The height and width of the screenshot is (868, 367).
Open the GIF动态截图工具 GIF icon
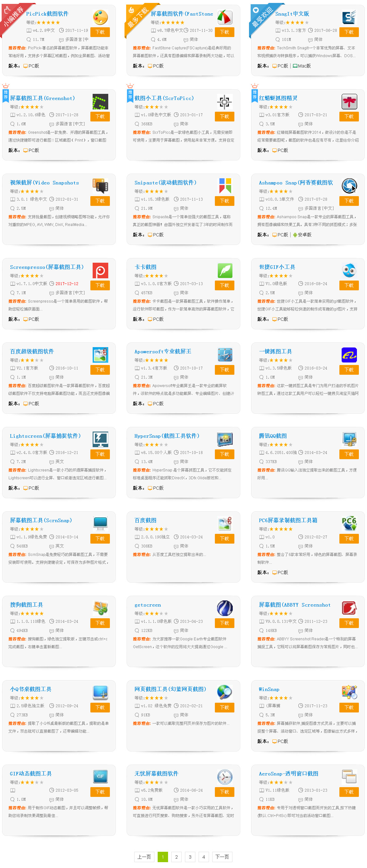coord(100,777)
